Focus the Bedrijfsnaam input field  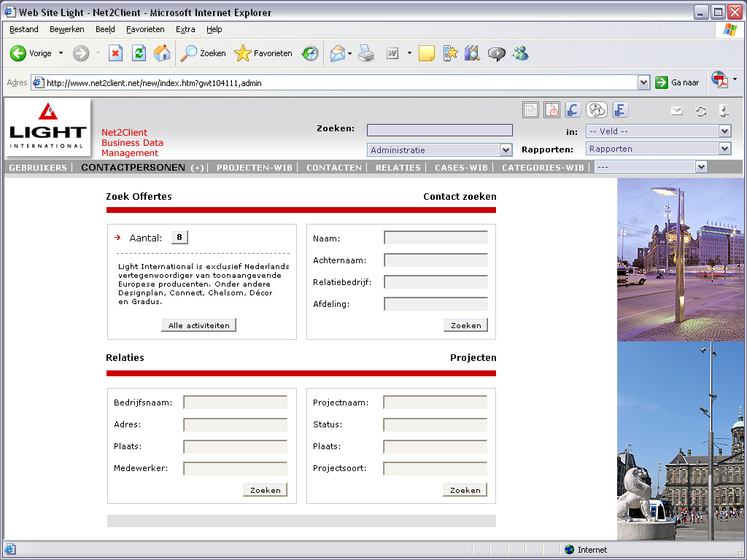236,402
